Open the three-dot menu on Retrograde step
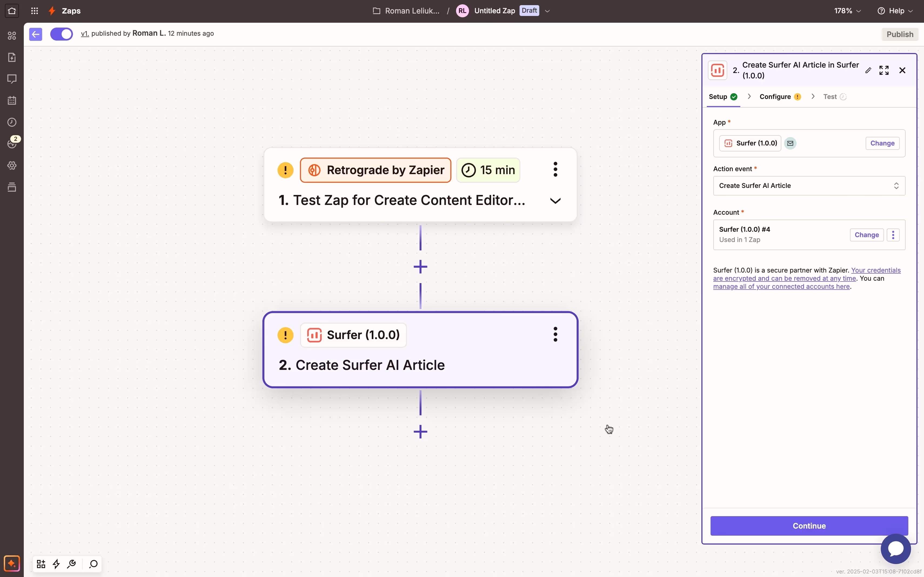The width and height of the screenshot is (924, 577). [x=555, y=170]
